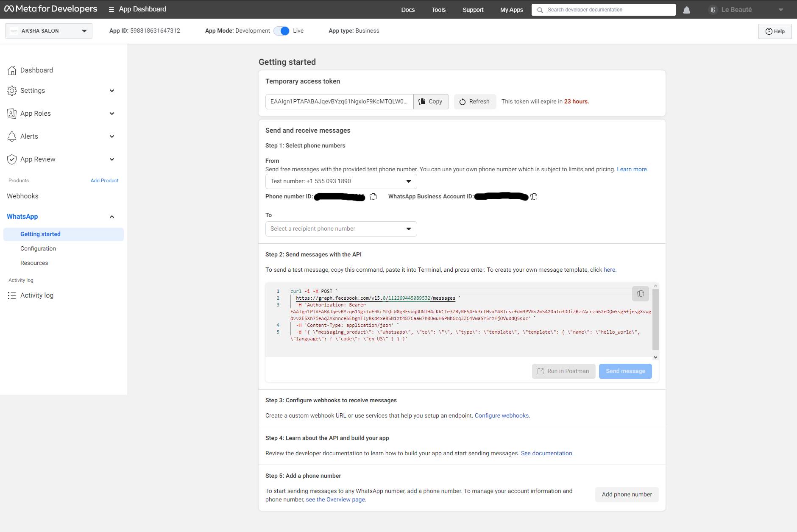Copy the temporary access token
797x532 pixels.
tap(431, 102)
